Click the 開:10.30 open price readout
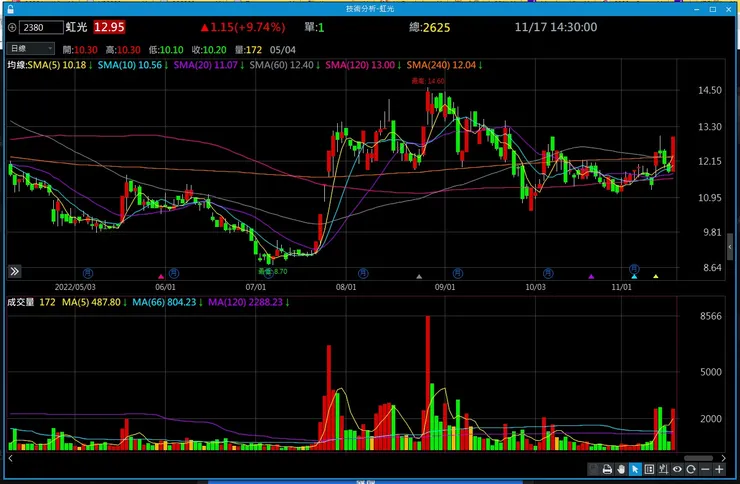Screen dimensions: 740x484 click(80, 50)
